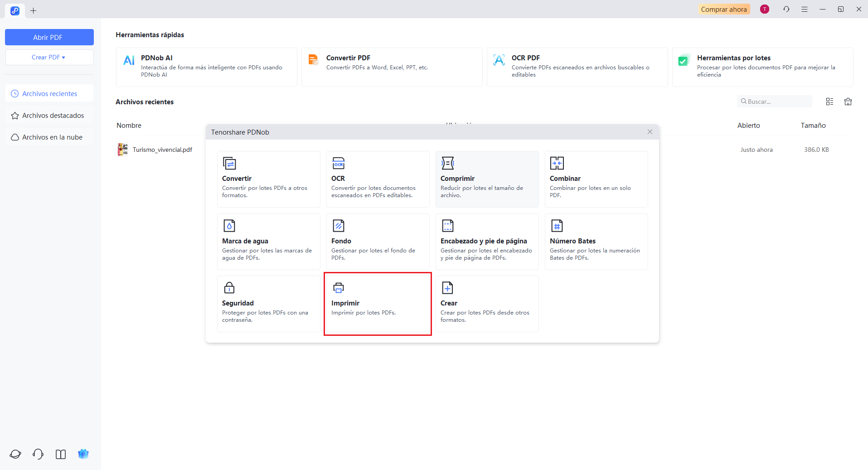Open the Seguridad password tool
The image size is (868, 470).
(x=268, y=304)
